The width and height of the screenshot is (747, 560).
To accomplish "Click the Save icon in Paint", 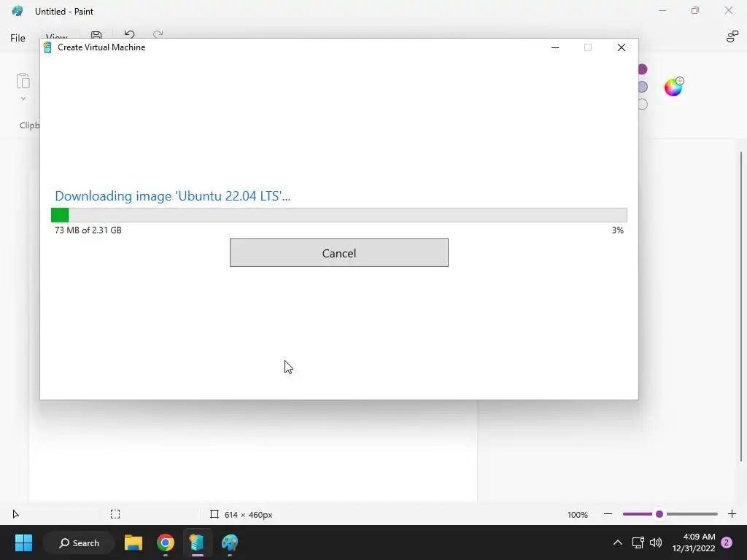I will (x=96, y=34).
